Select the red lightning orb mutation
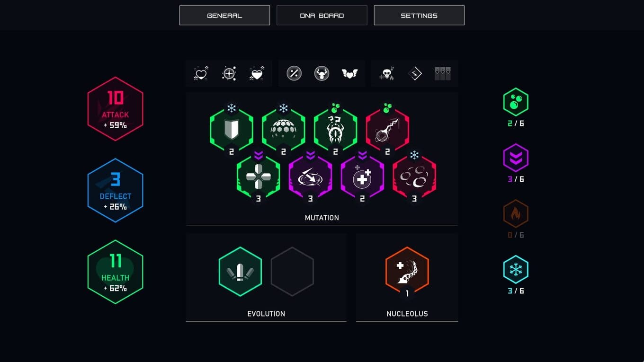 [387, 130]
